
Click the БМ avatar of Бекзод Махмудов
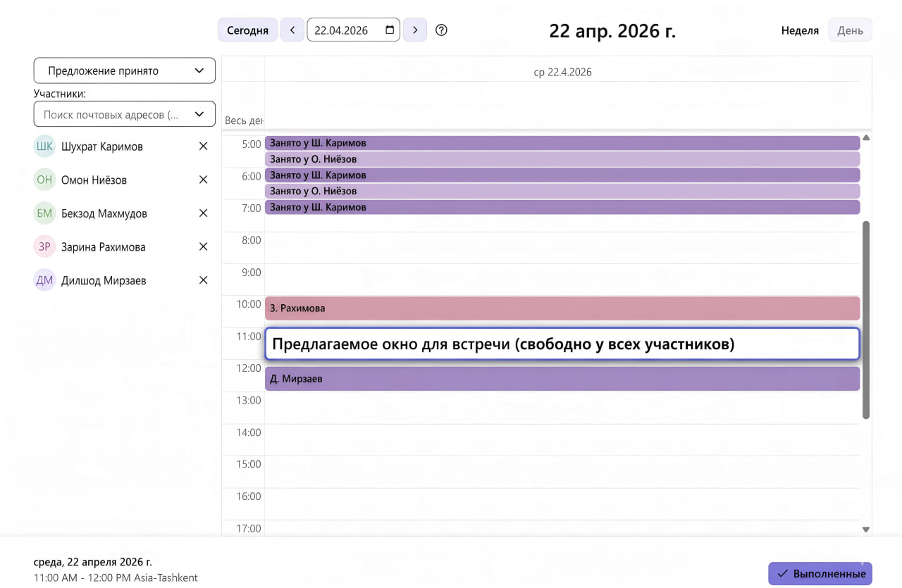point(44,213)
